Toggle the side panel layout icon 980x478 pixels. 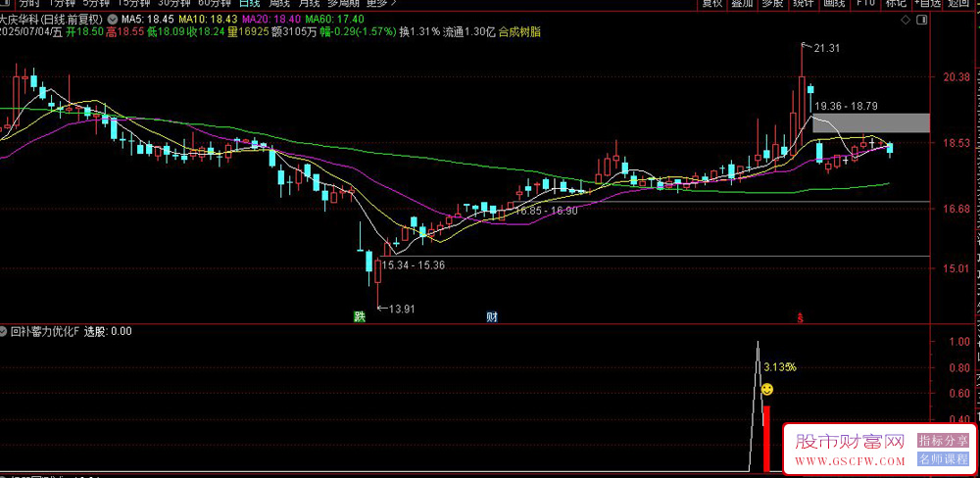921,21
